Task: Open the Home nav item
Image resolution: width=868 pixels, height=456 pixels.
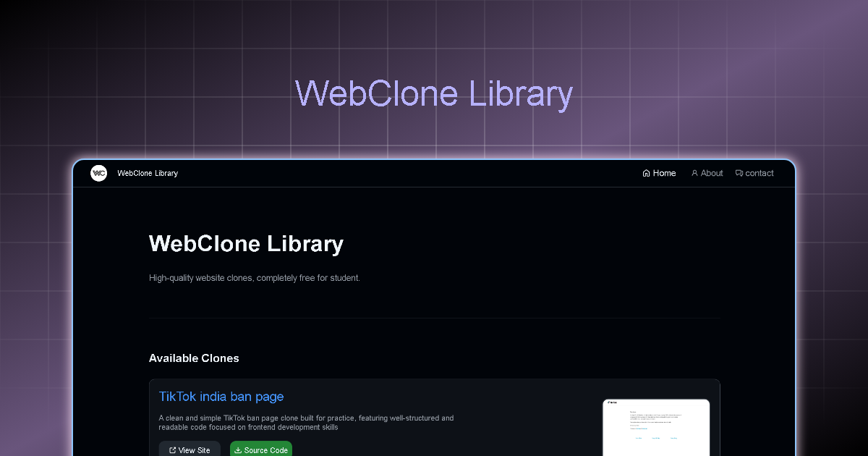Action: 659,173
